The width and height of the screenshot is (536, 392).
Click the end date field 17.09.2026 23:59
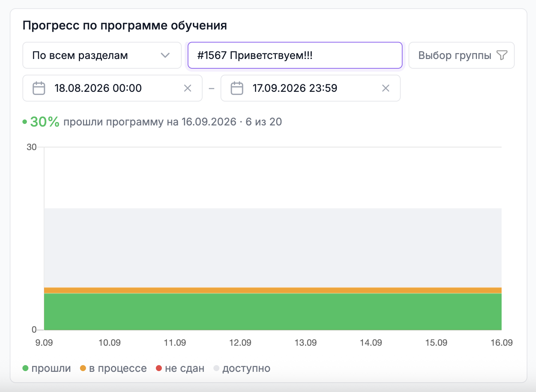pos(311,88)
